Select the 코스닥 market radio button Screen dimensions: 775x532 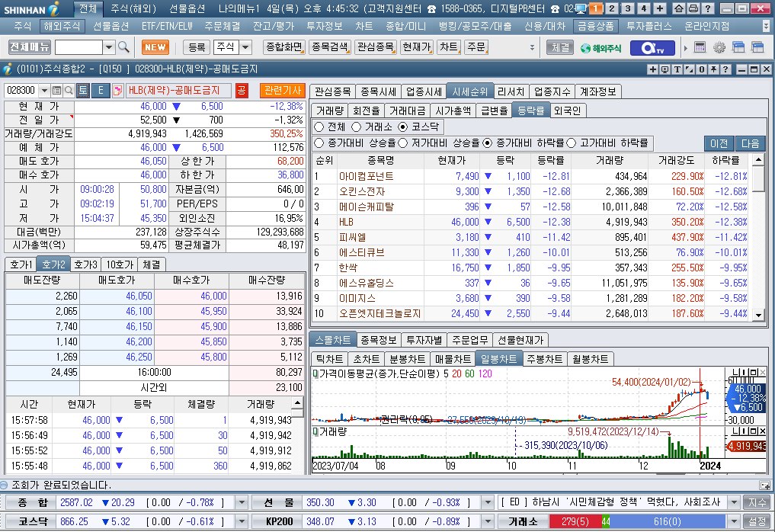403,127
